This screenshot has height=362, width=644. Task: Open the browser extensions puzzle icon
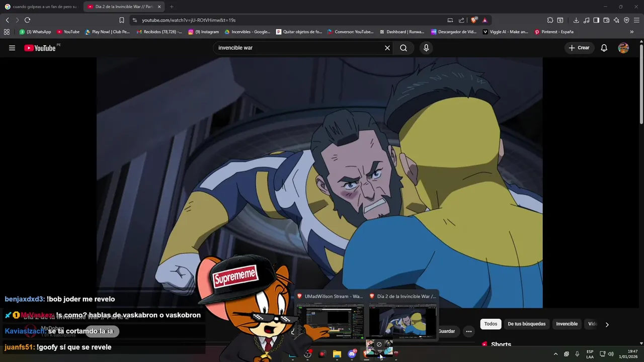[x=550, y=20]
